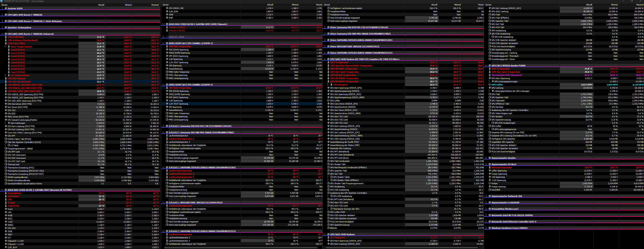
Task: Expand Drive: Samsung SSD 870 EVO 1TB group
Action: point(325,27)
